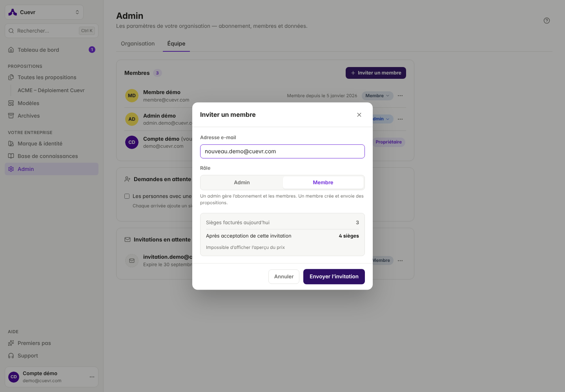Select Admin in the sidebar

(x=51, y=169)
